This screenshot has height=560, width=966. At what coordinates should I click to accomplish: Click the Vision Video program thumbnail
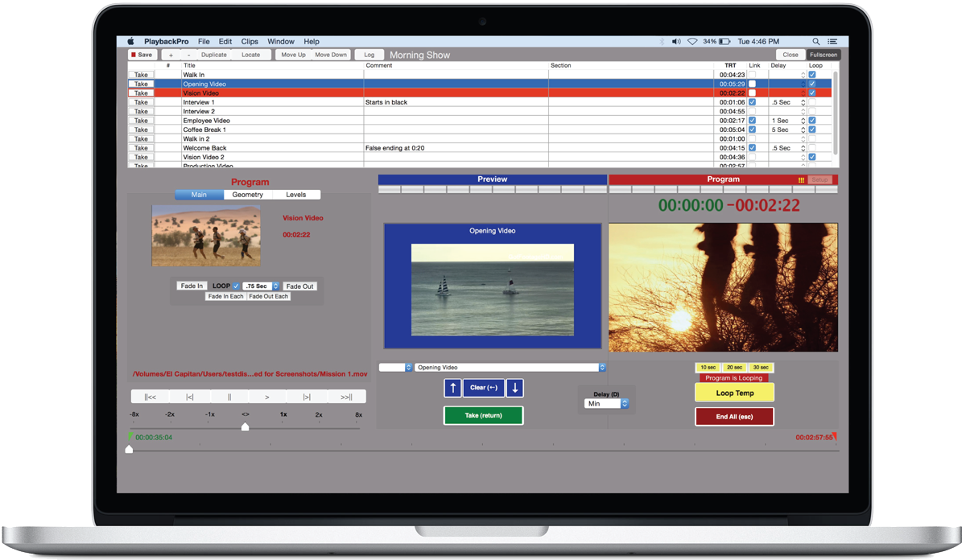206,235
